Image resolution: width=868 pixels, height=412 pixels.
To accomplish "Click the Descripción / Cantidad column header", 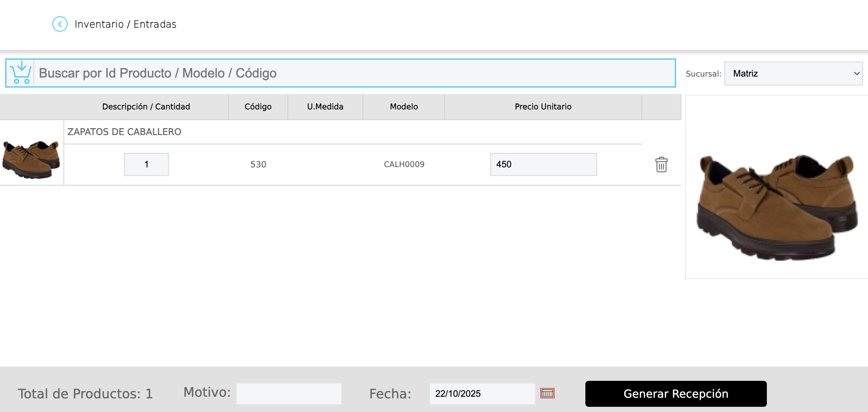I will pos(146,106).
